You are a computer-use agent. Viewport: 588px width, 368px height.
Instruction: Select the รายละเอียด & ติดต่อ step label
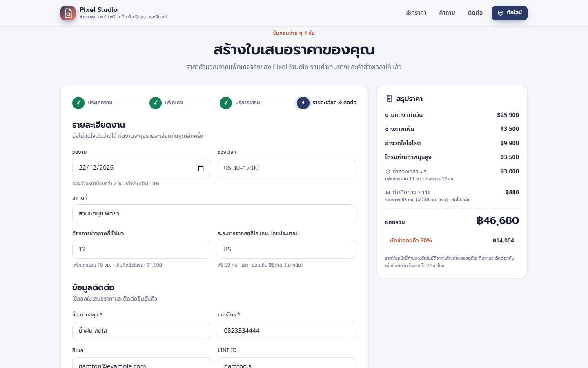click(x=334, y=103)
